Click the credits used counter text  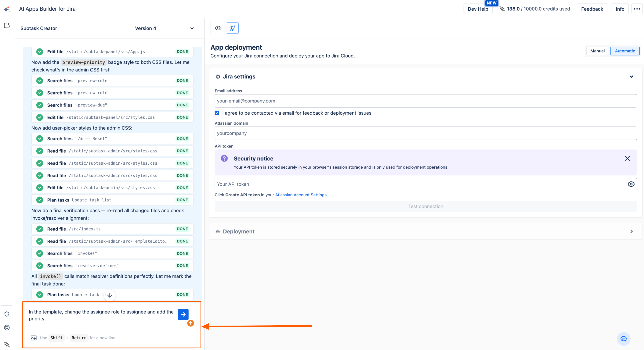(x=538, y=9)
